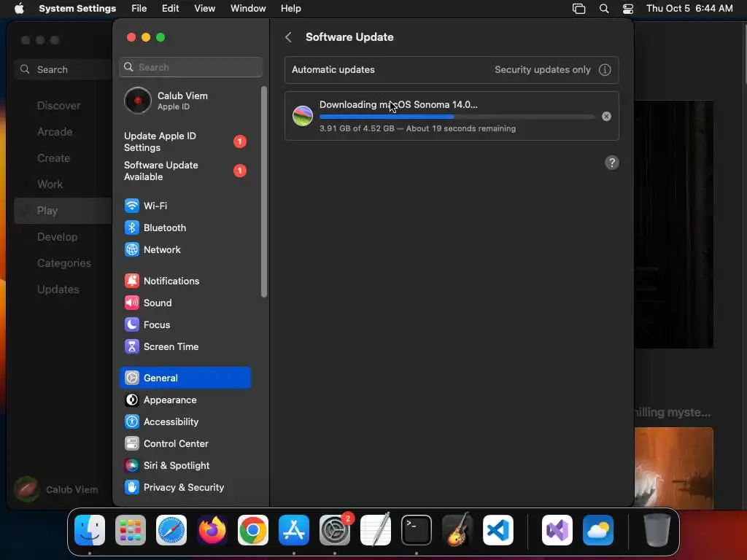Open Launchpad from the Dock
This screenshot has height=560, width=747.
click(131, 530)
